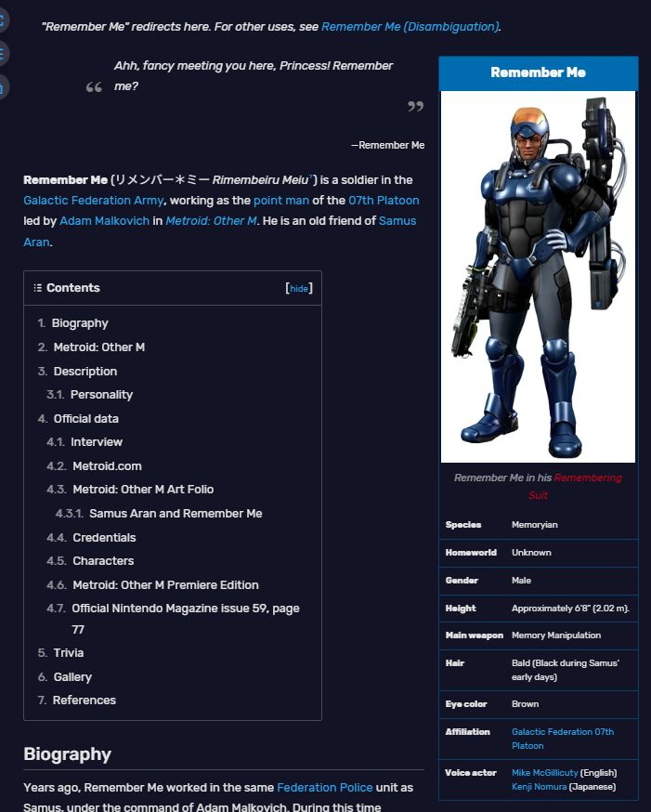Jump to Trivia contents entry
This screenshot has width=651, height=812.
(x=69, y=652)
